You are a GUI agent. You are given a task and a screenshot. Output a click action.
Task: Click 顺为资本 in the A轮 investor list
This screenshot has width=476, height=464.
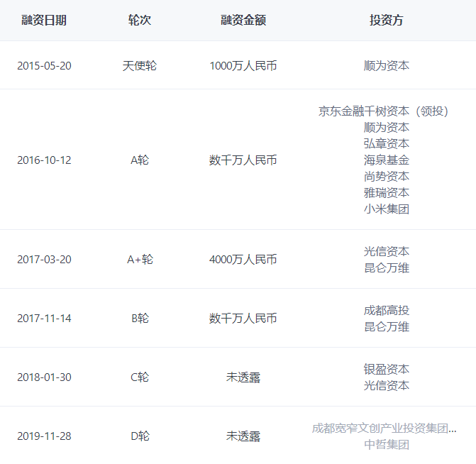tap(387, 127)
